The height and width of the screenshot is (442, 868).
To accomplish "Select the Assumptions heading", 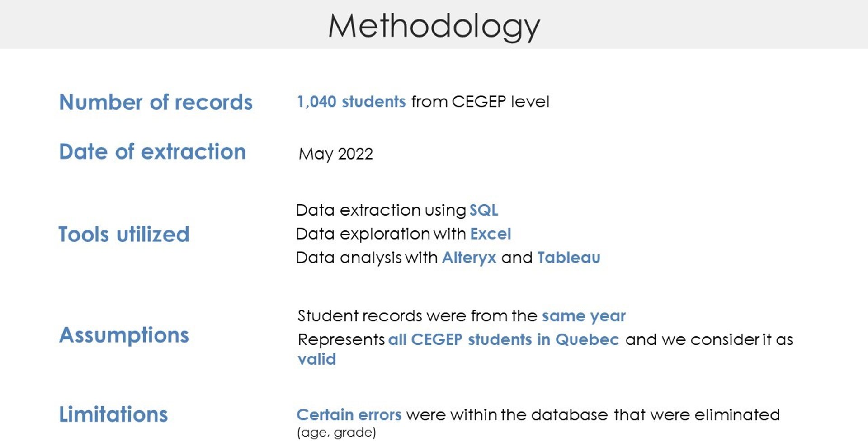I will pos(124,335).
